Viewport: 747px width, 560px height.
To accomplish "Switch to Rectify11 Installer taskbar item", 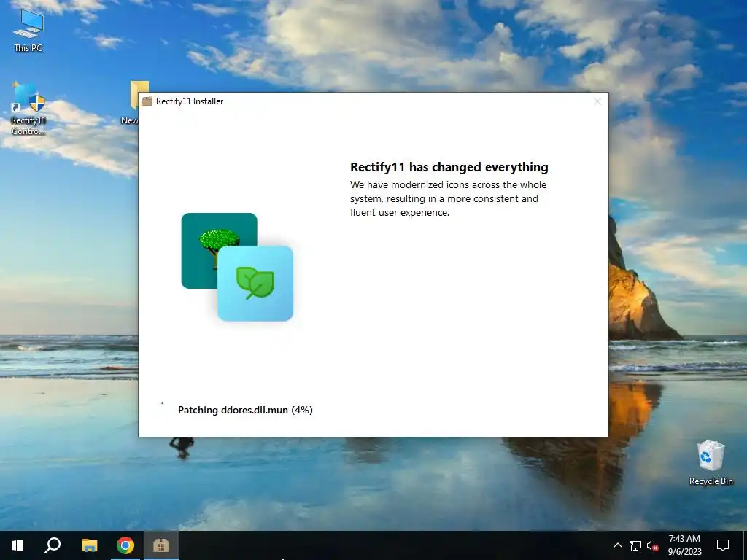I will pos(161,545).
